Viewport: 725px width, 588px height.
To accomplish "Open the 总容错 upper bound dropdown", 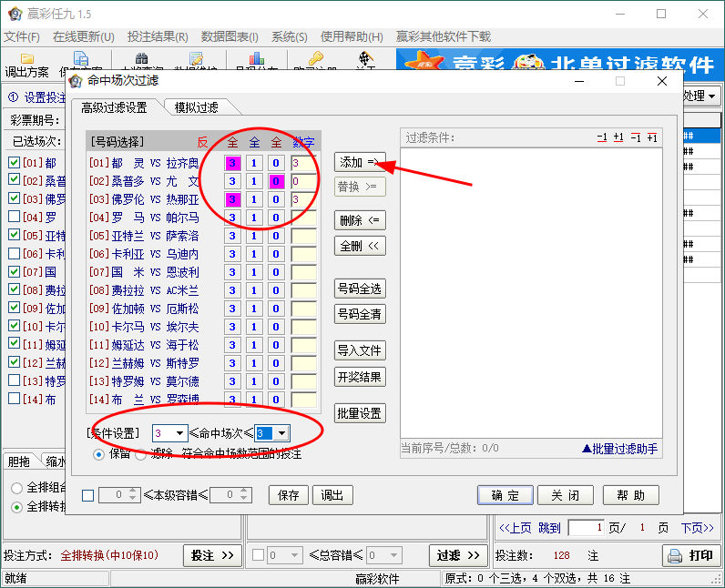I will point(394,554).
